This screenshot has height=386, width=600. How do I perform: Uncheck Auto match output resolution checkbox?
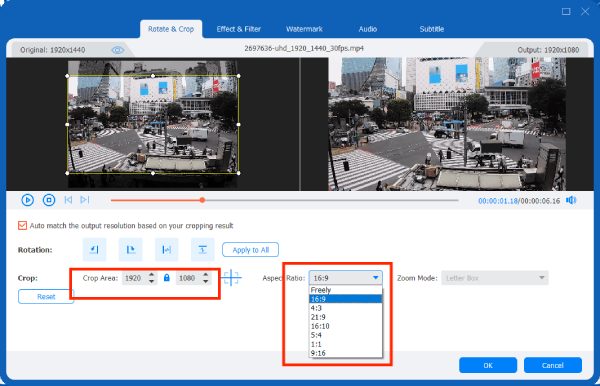point(22,225)
